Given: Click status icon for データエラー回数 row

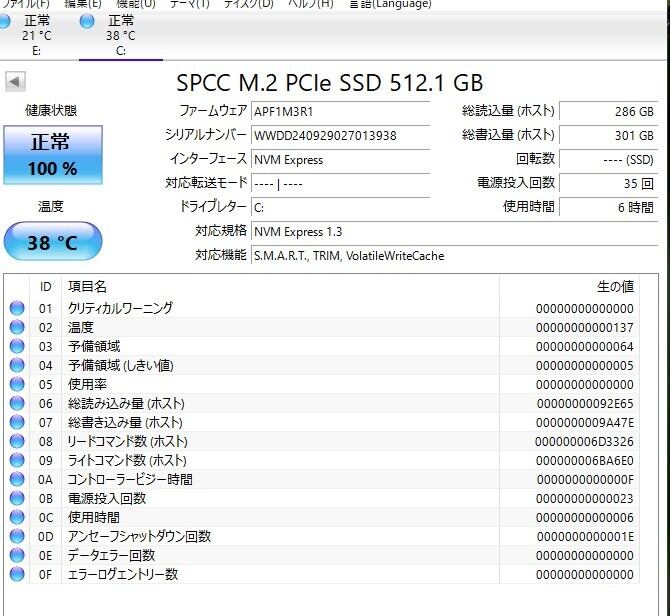Looking at the screenshot, I should pyautogui.click(x=17, y=555).
